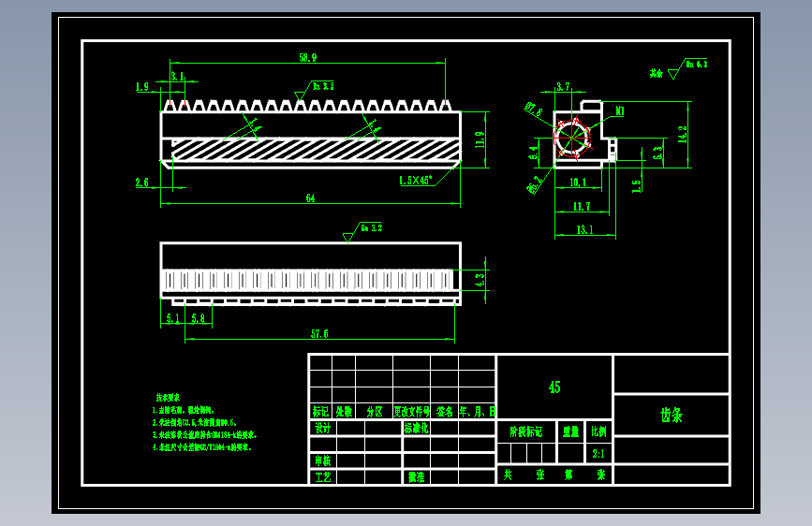The height and width of the screenshot is (526, 812).
Task: Select the 处数 column header
Action: click(x=344, y=412)
